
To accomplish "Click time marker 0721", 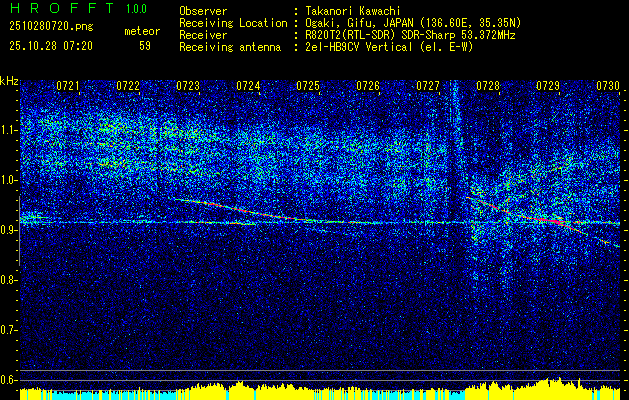I will click(67, 86).
